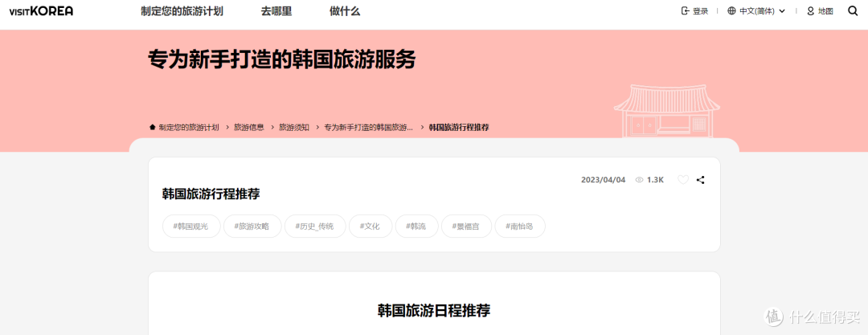This screenshot has width=868, height=335.
Task: Click the globe language icon
Action: click(732, 11)
